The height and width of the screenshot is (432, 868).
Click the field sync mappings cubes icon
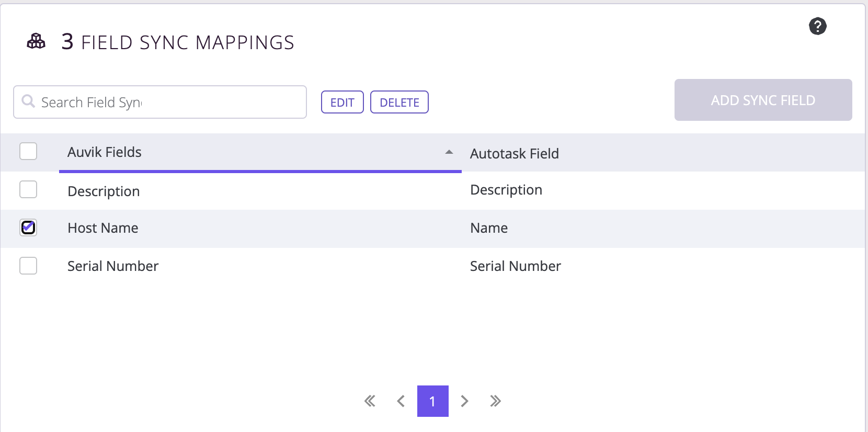(36, 41)
